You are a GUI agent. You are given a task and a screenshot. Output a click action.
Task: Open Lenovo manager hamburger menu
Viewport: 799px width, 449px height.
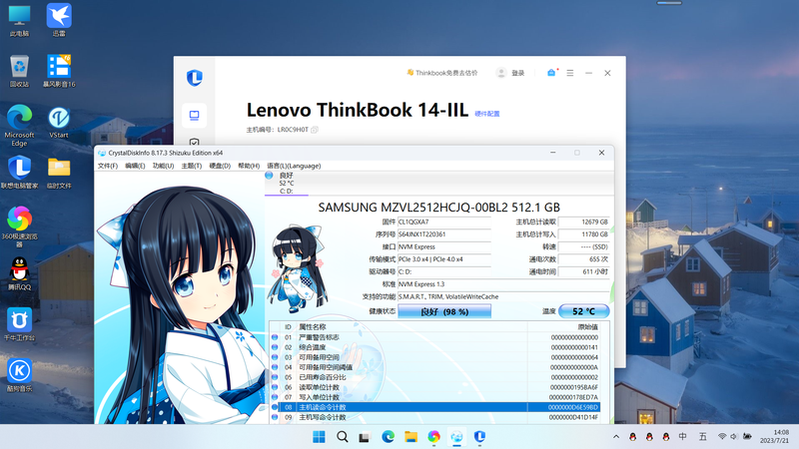click(x=570, y=73)
